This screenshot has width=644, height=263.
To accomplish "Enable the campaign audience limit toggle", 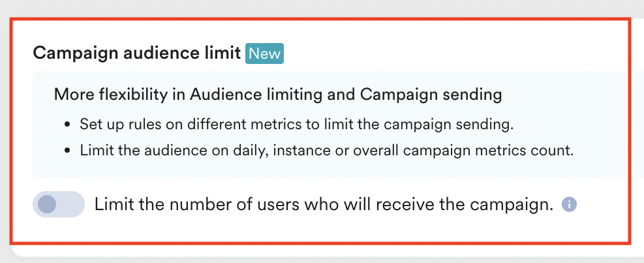I will point(59,204).
